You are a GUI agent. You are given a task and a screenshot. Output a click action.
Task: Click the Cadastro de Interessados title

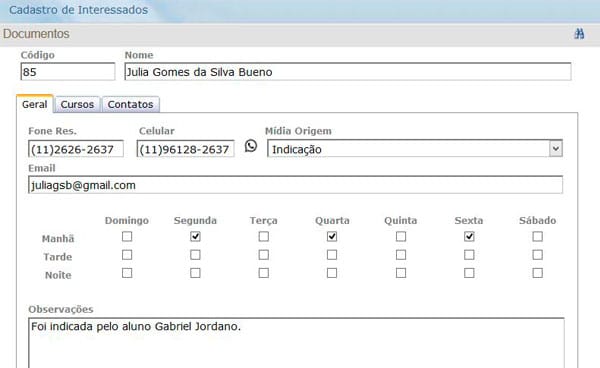pyautogui.click(x=78, y=10)
